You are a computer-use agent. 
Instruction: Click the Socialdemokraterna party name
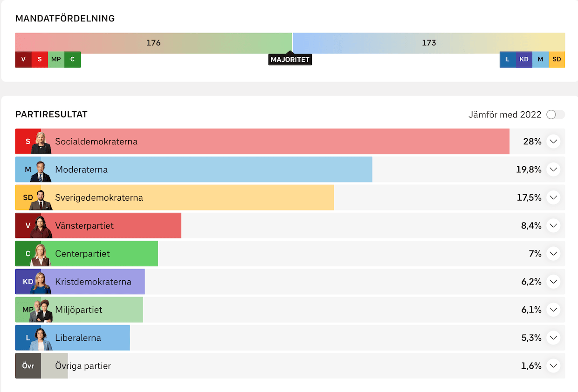coord(96,142)
